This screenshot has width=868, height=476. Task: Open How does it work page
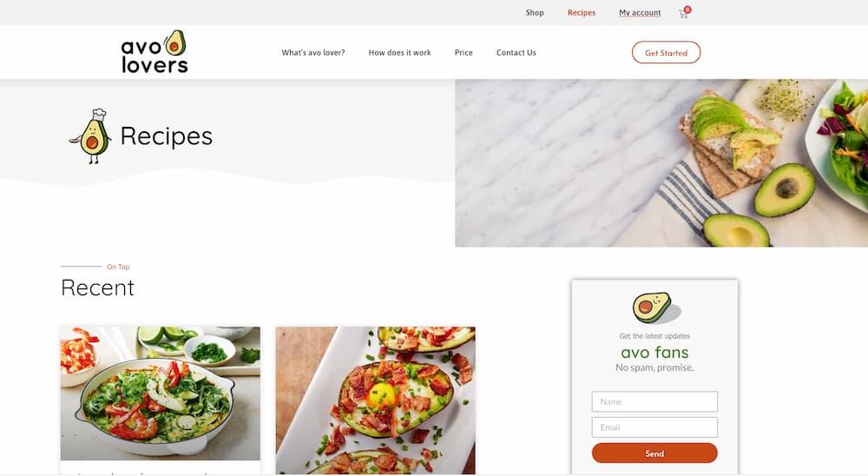399,53
